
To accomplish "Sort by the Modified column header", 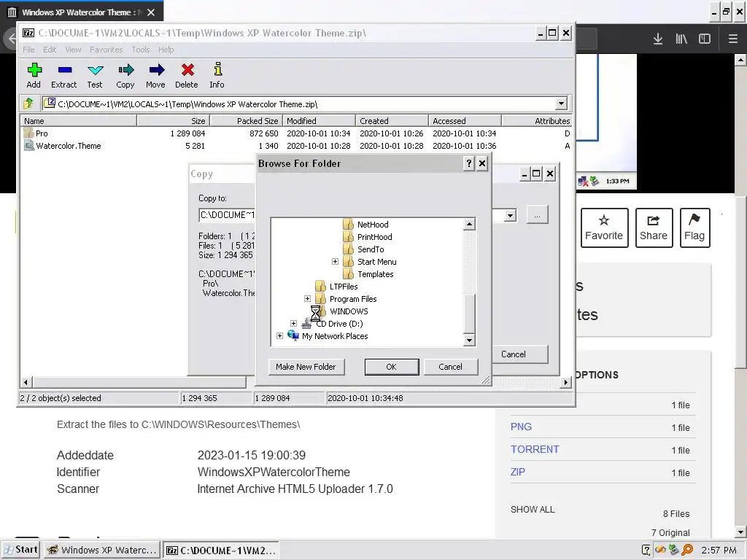I will click(320, 121).
